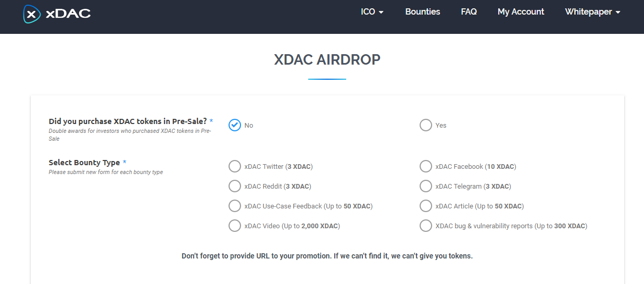Open My Account page
The width and height of the screenshot is (644, 284).
click(521, 11)
